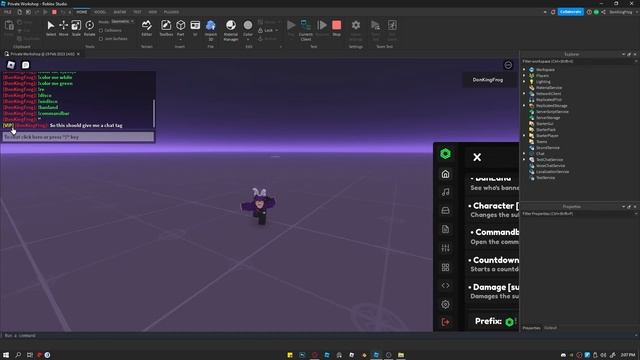Expand the TextChatService tree node
Image resolution: width=640 pixels, height=360 pixels.
point(524,160)
